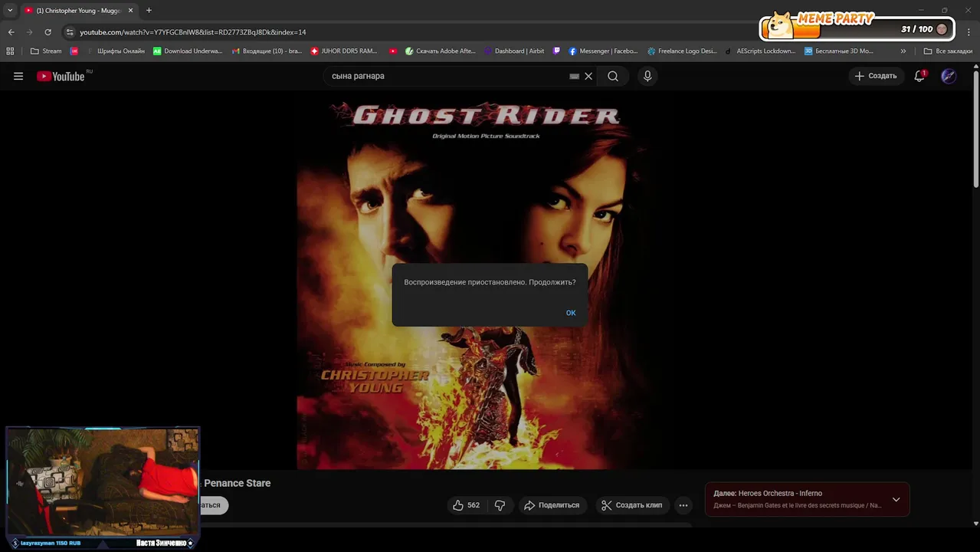Click OK in the playback paused dialog
Image resolution: width=980 pixels, height=552 pixels.
(571, 313)
